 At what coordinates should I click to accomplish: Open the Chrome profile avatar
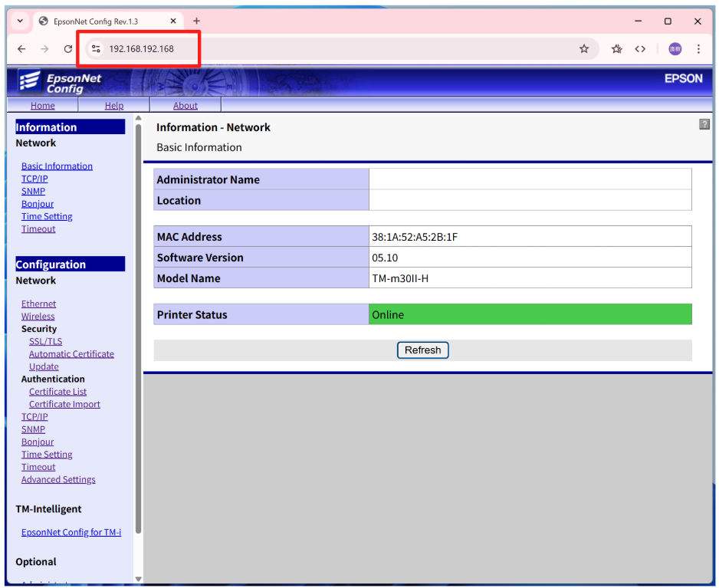675,48
